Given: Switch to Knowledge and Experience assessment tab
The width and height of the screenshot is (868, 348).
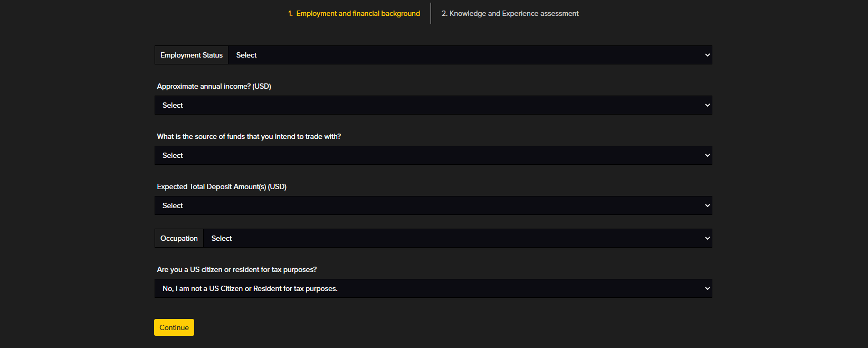Looking at the screenshot, I should (x=510, y=13).
